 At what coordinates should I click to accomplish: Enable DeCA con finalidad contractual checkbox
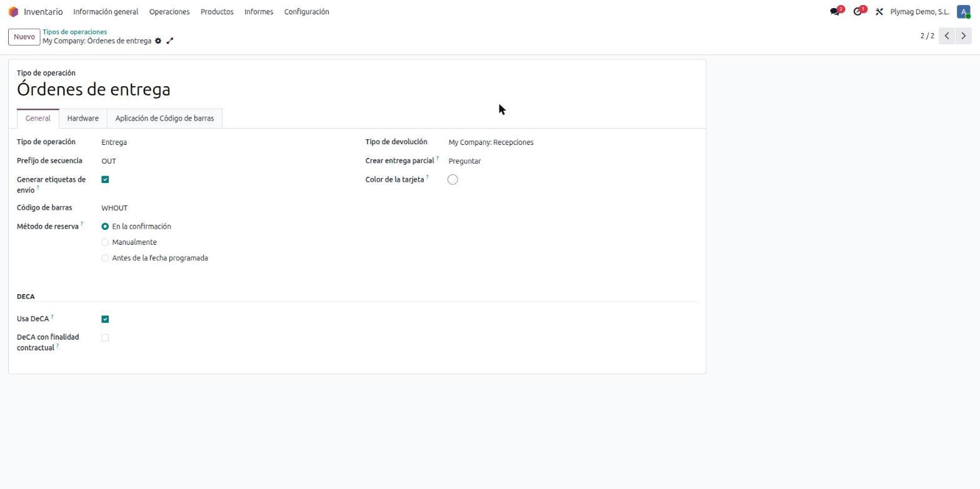tap(105, 338)
